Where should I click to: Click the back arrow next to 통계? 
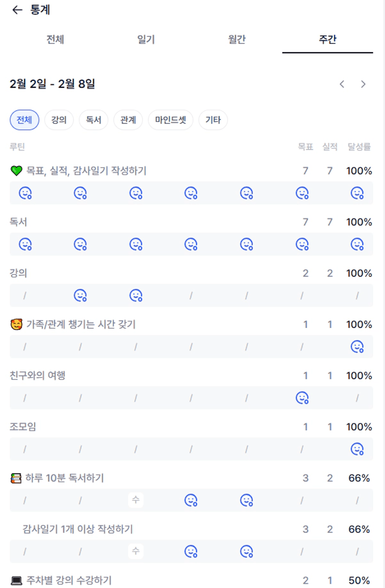17,10
